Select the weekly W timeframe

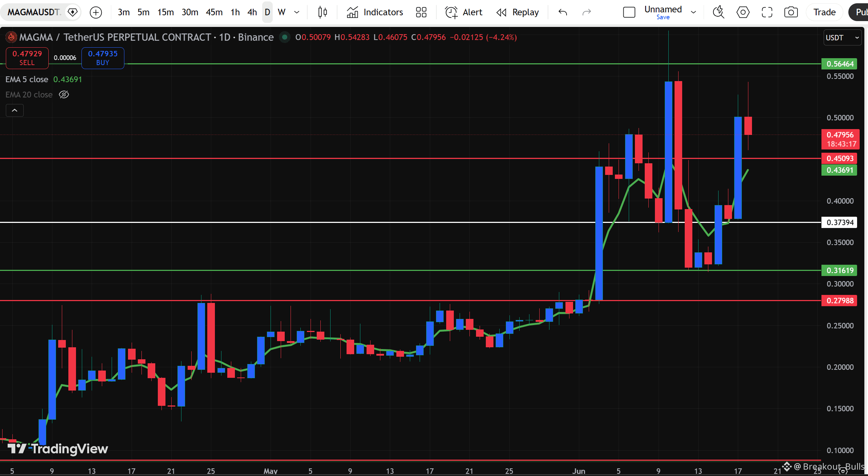[281, 12]
